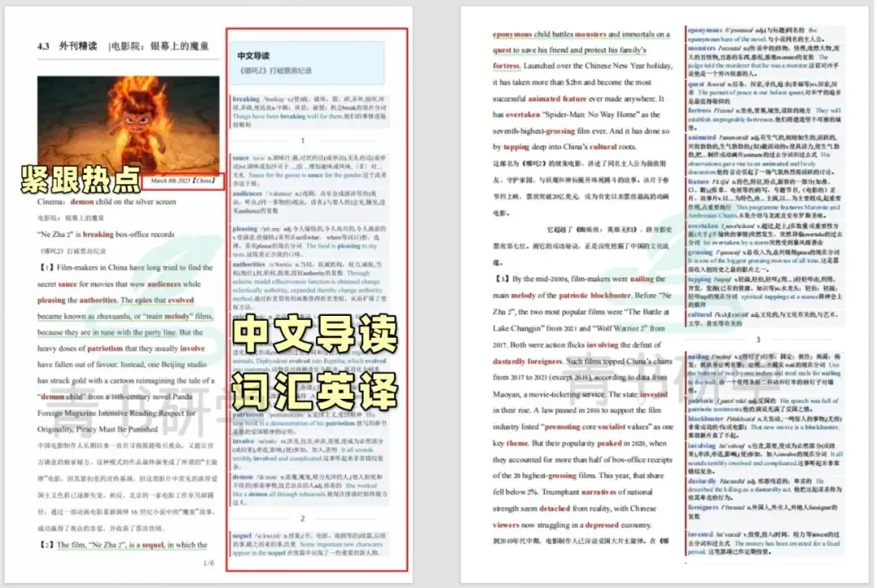Image resolution: width=877 pixels, height=588 pixels.
Task: Select title 'Cinema: demon child on the silver screen'
Action: [x=106, y=201]
